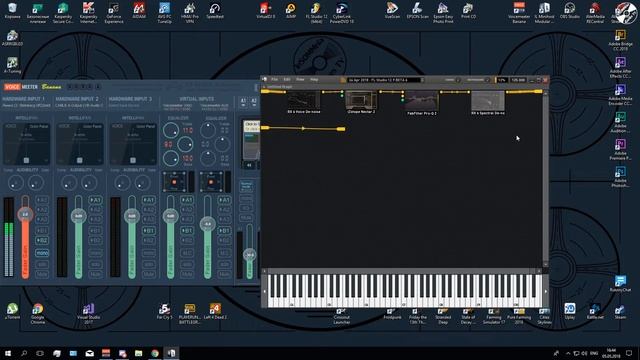Open the RX 6 Spectral De-noise plugin
640x360 pixels.
[488, 101]
